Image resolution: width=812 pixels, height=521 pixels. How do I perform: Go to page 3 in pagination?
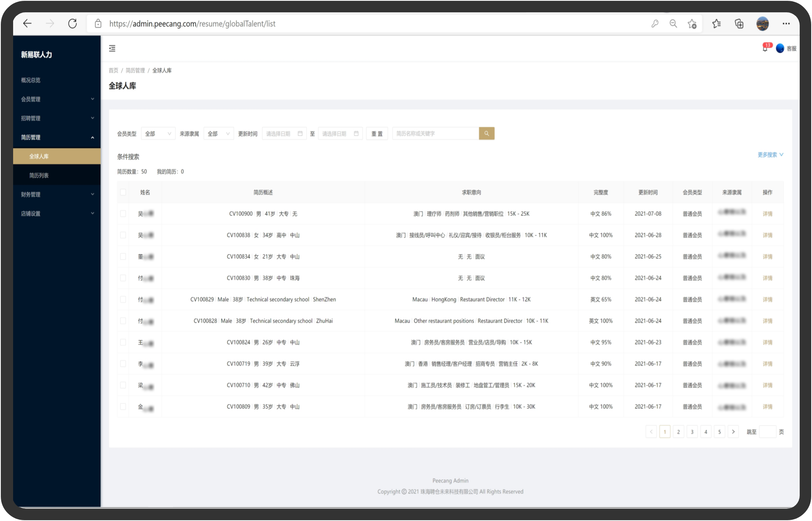[x=692, y=432]
